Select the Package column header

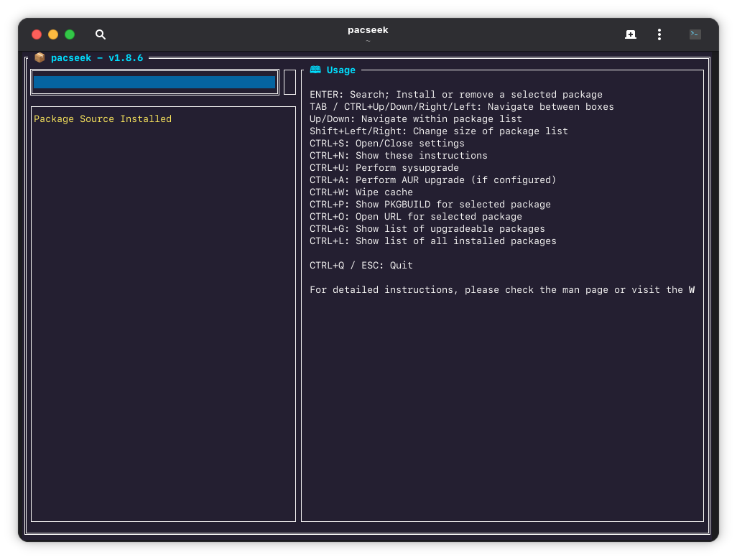coord(55,118)
